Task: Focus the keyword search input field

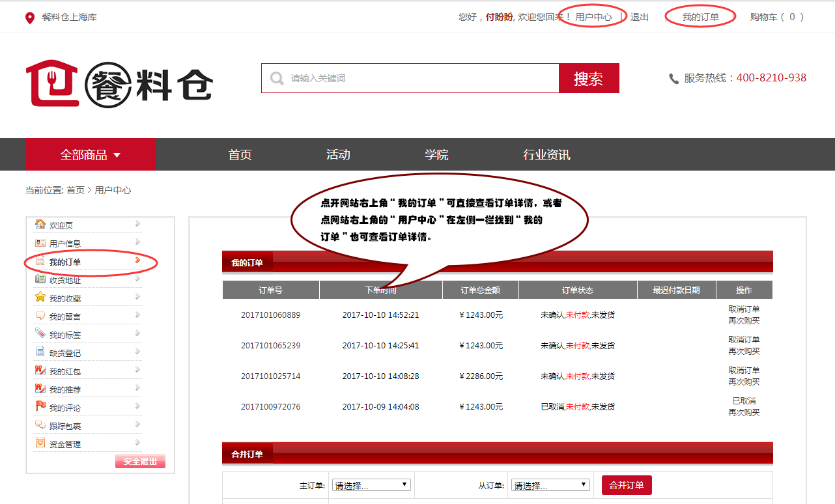Action: 417,78
